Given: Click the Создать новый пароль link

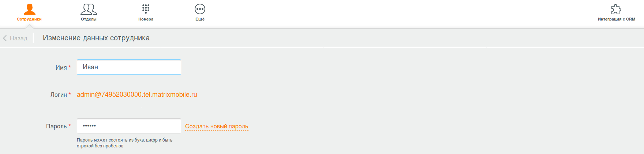Looking at the screenshot, I should tap(217, 126).
